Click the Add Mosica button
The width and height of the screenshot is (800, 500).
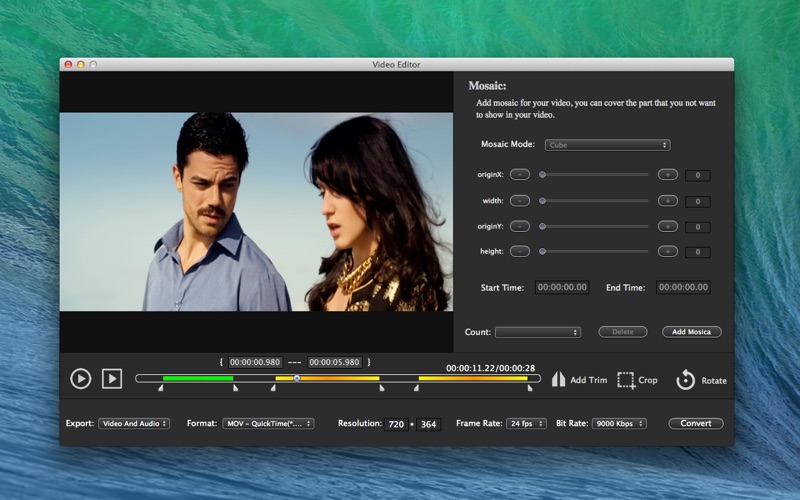tap(691, 332)
